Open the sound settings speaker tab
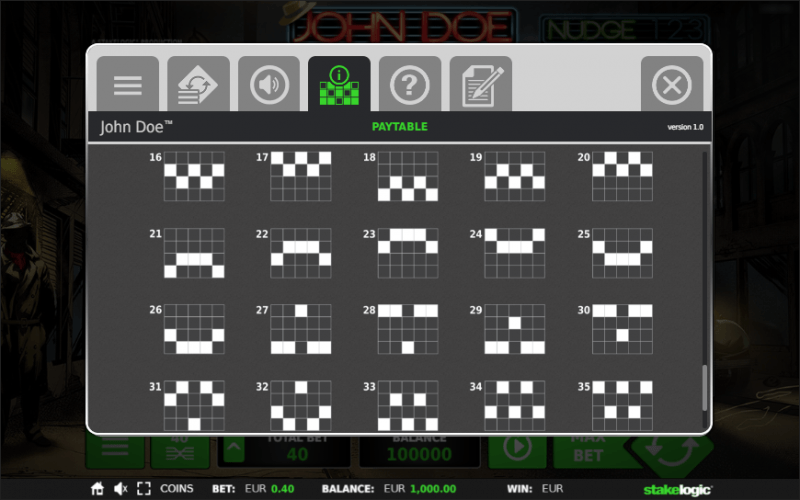 pos(269,84)
